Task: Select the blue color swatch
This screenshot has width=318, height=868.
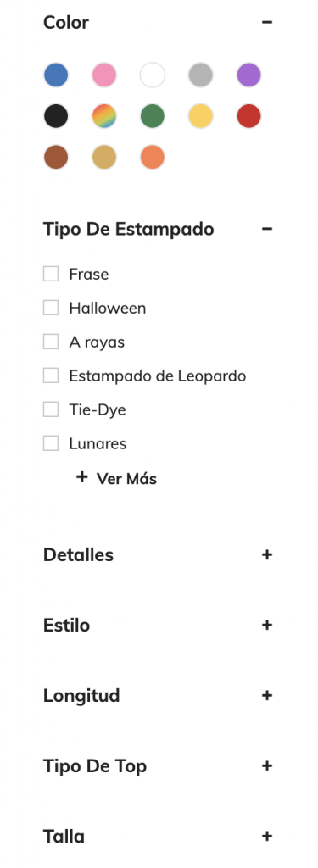Action: click(56, 75)
